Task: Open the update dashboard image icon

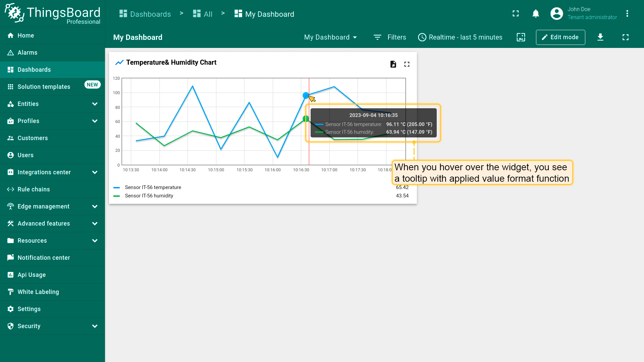Action: pyautogui.click(x=521, y=37)
